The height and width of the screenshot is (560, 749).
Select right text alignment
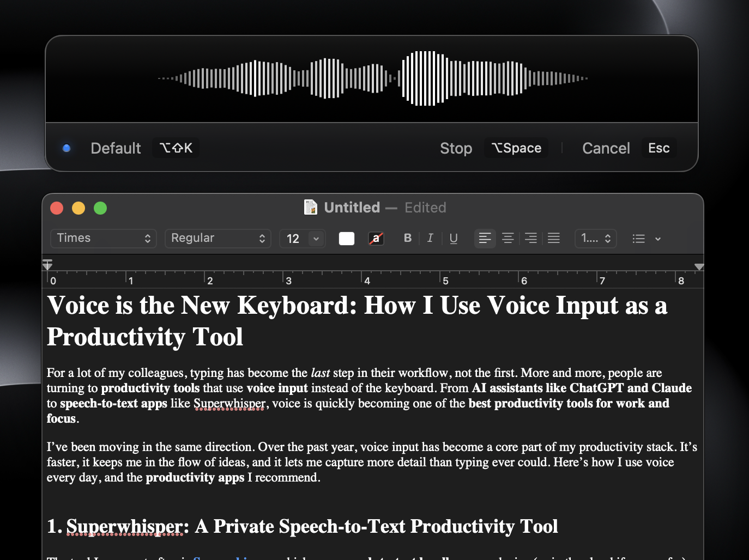(530, 238)
